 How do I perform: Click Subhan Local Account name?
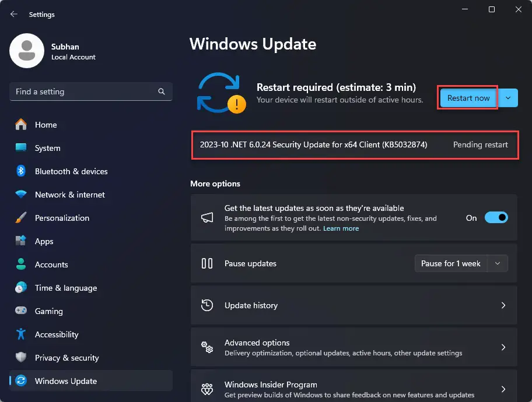click(x=73, y=51)
